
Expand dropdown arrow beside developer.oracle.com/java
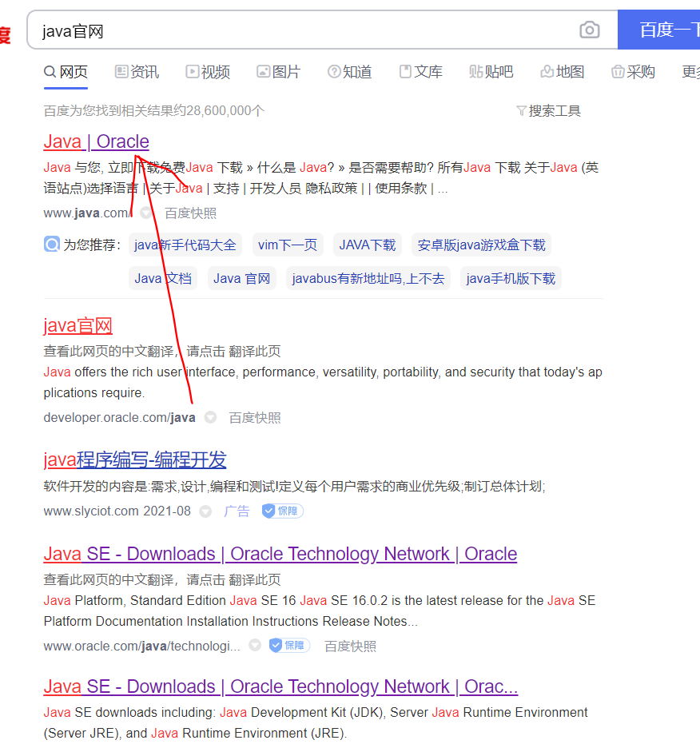(210, 417)
